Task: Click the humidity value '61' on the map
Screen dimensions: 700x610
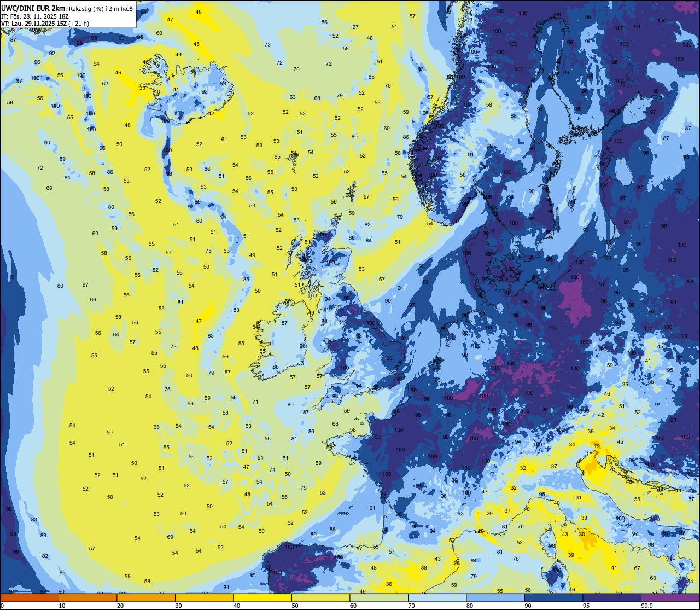Action: pyautogui.click(x=224, y=140)
